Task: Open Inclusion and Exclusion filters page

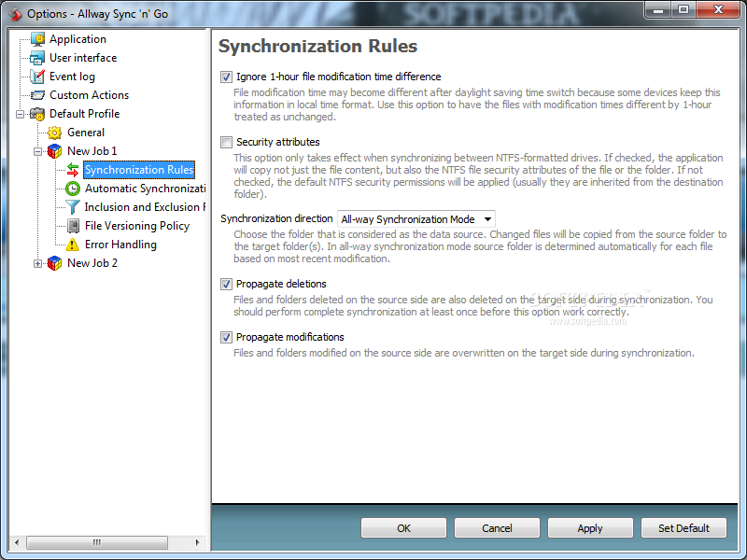Action: (x=145, y=207)
